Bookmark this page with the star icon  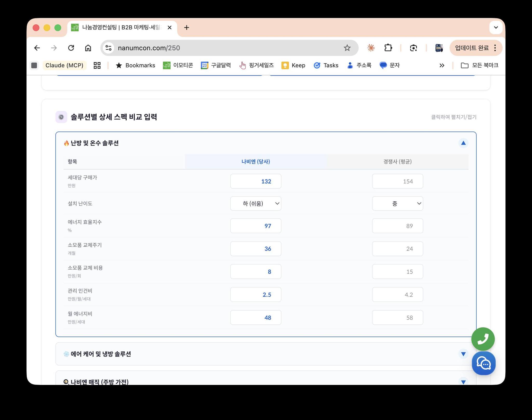pos(347,48)
